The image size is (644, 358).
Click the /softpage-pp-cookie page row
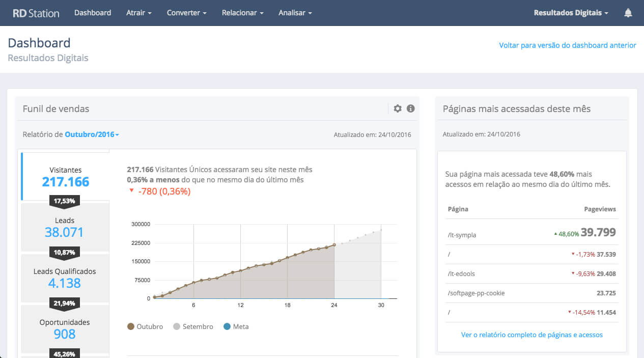(532, 293)
